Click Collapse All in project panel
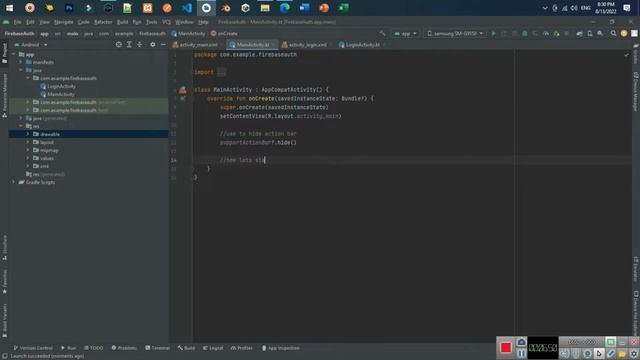The width and height of the screenshot is (640, 360). pyautogui.click(x=140, y=44)
